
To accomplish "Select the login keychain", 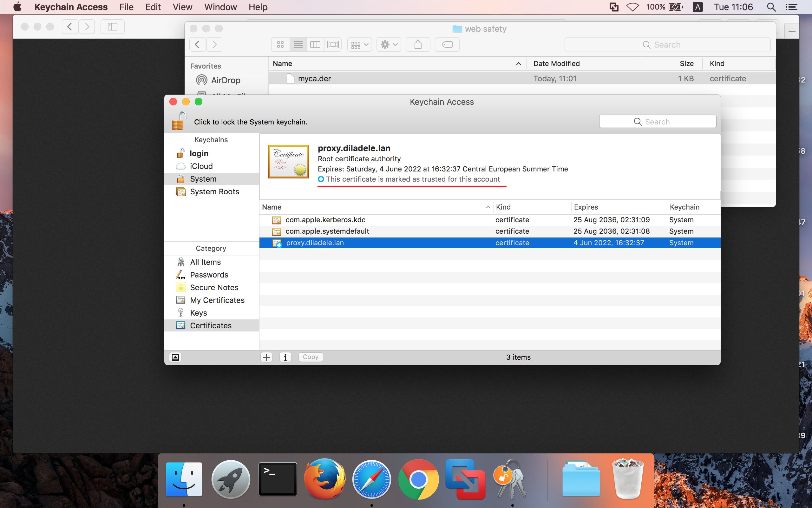I will tap(212, 153).
